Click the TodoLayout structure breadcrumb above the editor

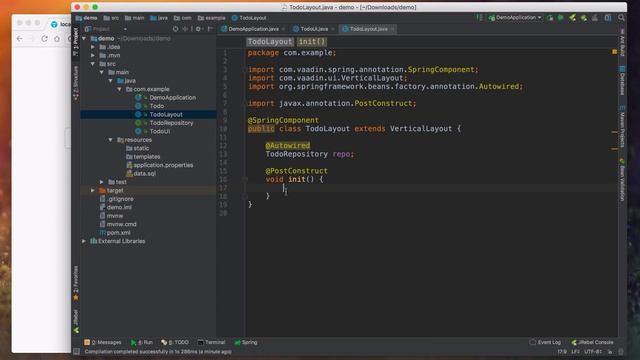point(270,41)
